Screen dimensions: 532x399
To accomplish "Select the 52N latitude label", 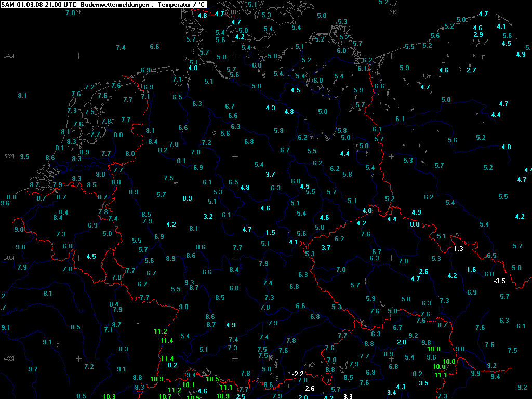I will (9, 156).
